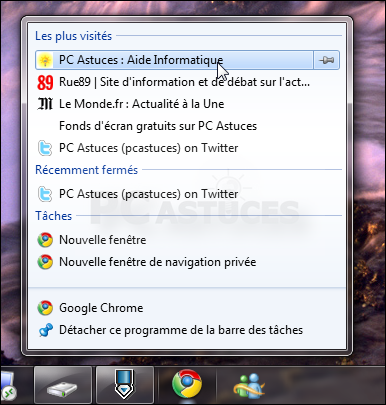The image size is (386, 405).
Task: Reopen PC Astuces on Twitter under Récemment fermés
Action: pos(187,194)
